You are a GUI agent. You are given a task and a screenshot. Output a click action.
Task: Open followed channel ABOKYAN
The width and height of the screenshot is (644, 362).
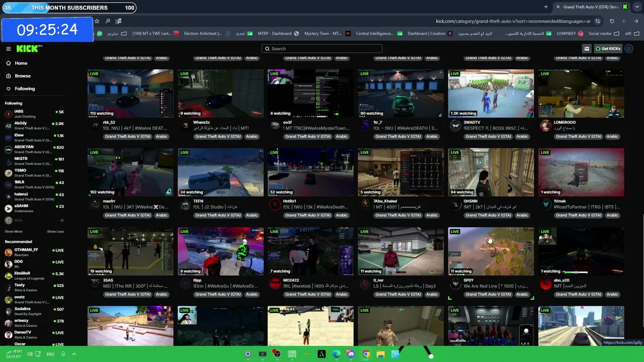click(x=34, y=149)
